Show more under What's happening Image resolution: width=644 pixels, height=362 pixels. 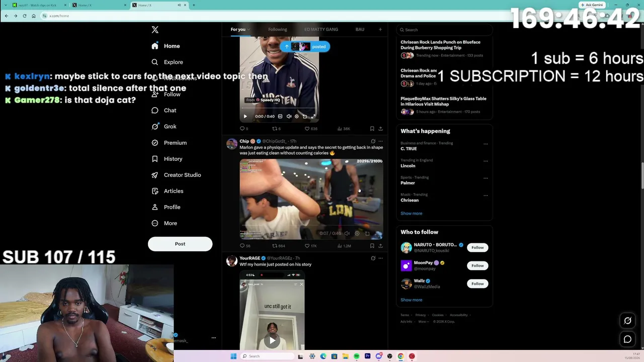point(411,213)
